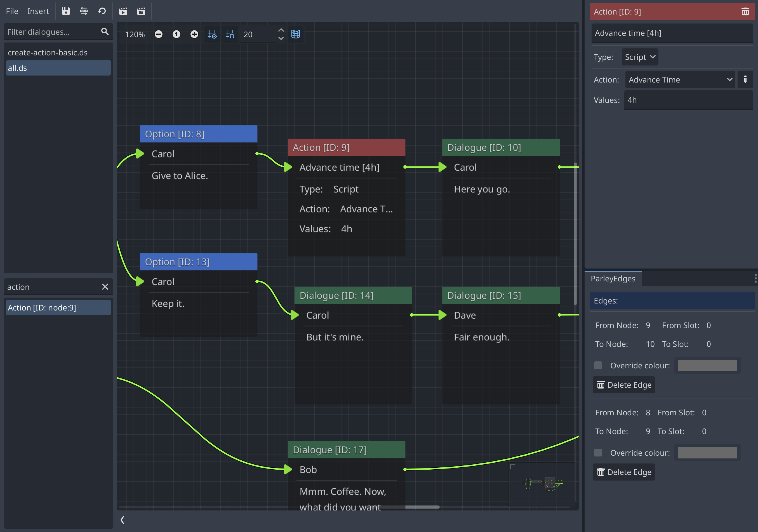Switch to the ParleyEdges tab
The image size is (758, 532).
coord(613,278)
